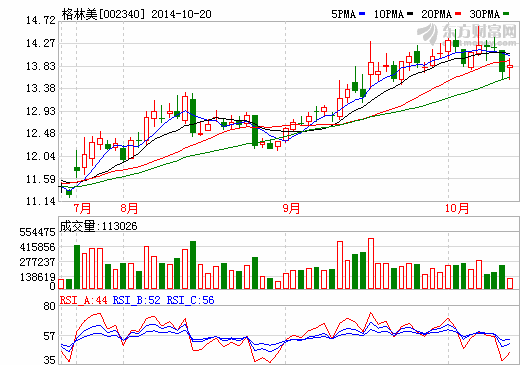Click the 30PMA legend label
The image size is (520, 365).
pos(484,14)
